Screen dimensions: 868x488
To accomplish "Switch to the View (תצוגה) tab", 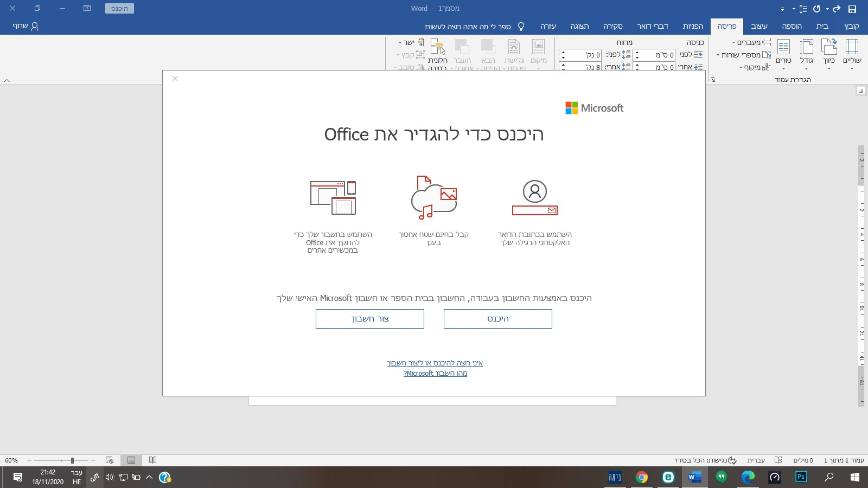I will point(579,26).
